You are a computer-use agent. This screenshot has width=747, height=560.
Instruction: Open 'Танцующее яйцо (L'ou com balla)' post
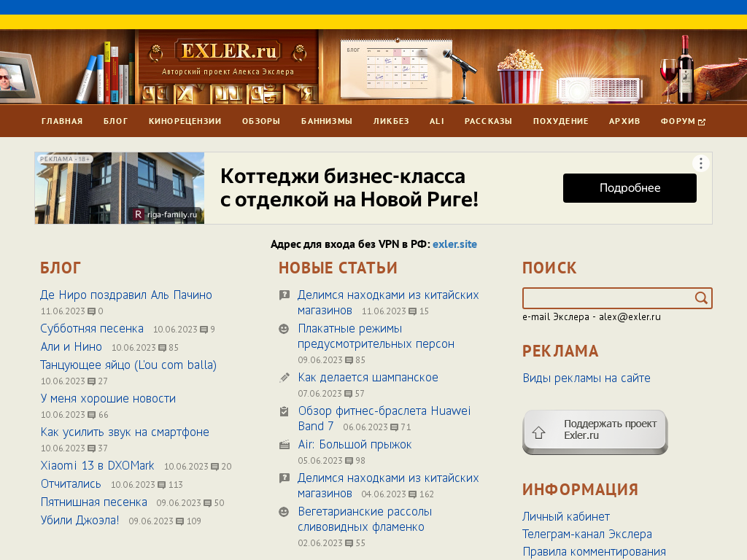(128, 365)
